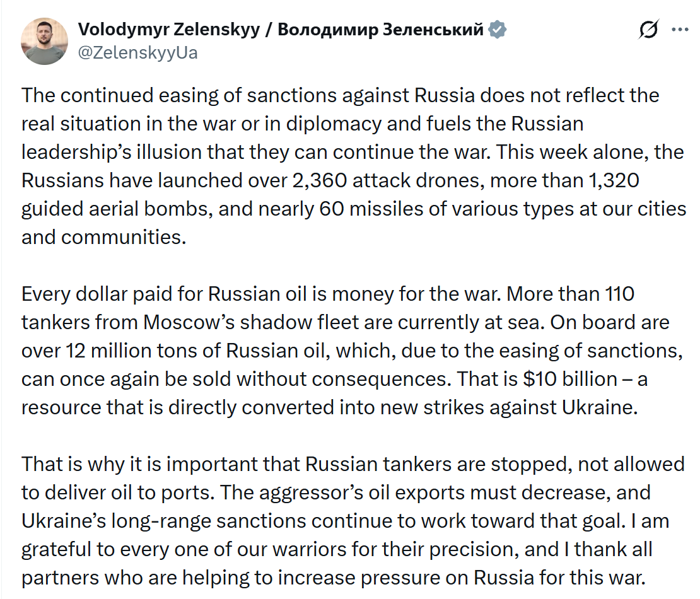Click the paragraph starting "Every dollar paid"

[x=341, y=351]
